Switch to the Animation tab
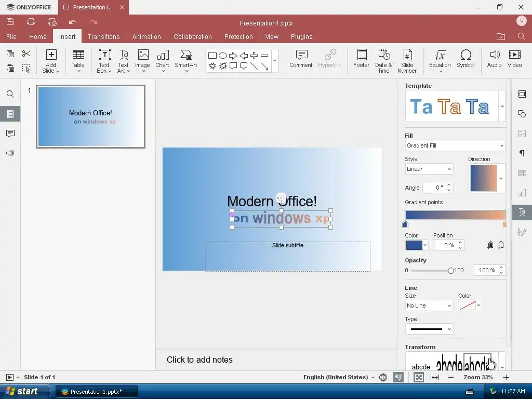The height and width of the screenshot is (399, 532). 147,37
